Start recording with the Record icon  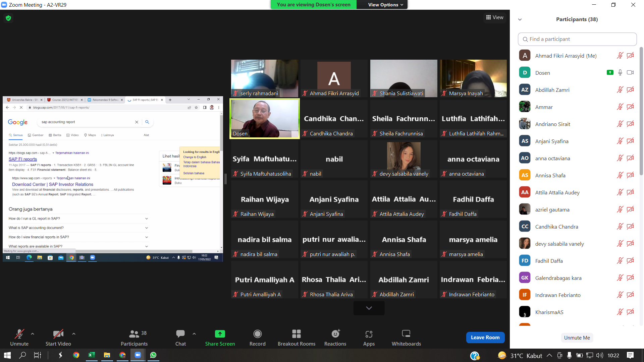(x=258, y=334)
